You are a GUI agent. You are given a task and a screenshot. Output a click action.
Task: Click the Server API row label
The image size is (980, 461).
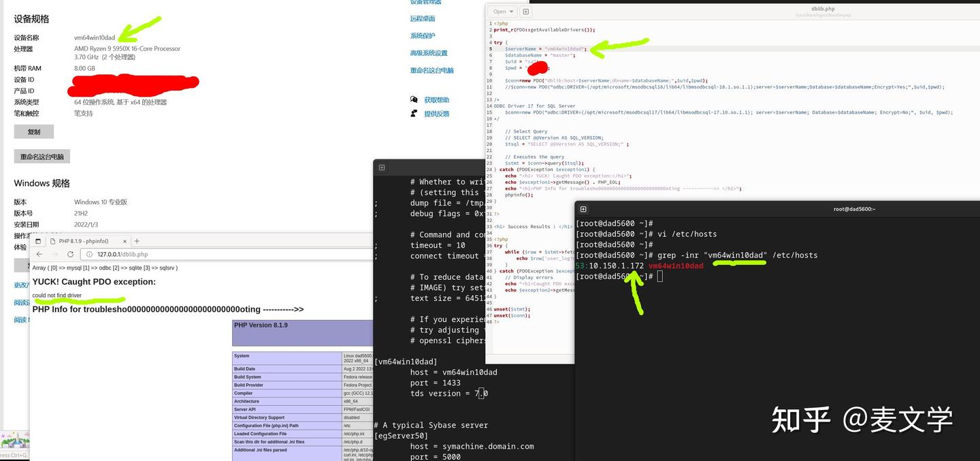(245, 409)
